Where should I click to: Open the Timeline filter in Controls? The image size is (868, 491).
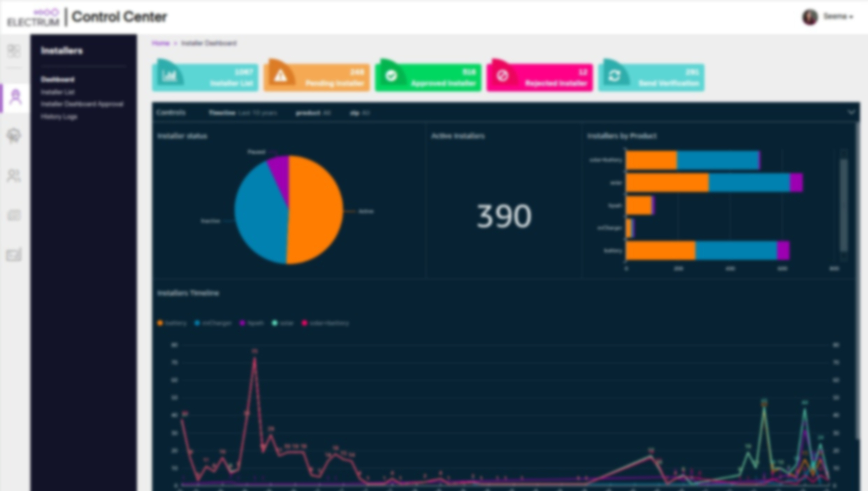click(243, 112)
